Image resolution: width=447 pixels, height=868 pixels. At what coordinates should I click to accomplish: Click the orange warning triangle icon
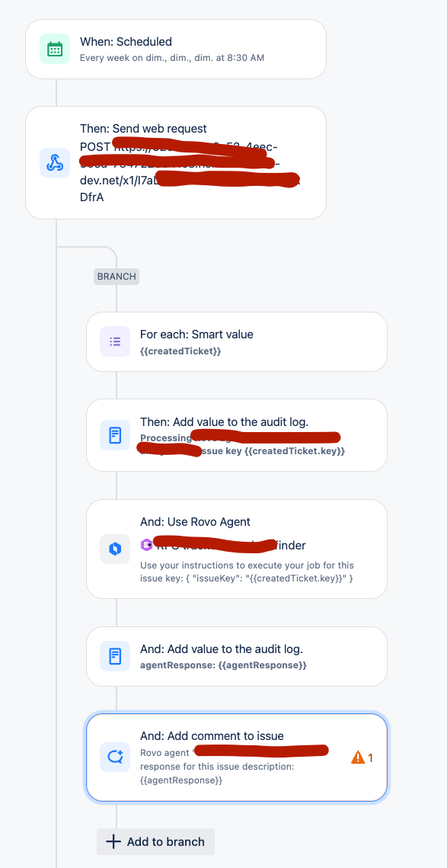point(358,757)
